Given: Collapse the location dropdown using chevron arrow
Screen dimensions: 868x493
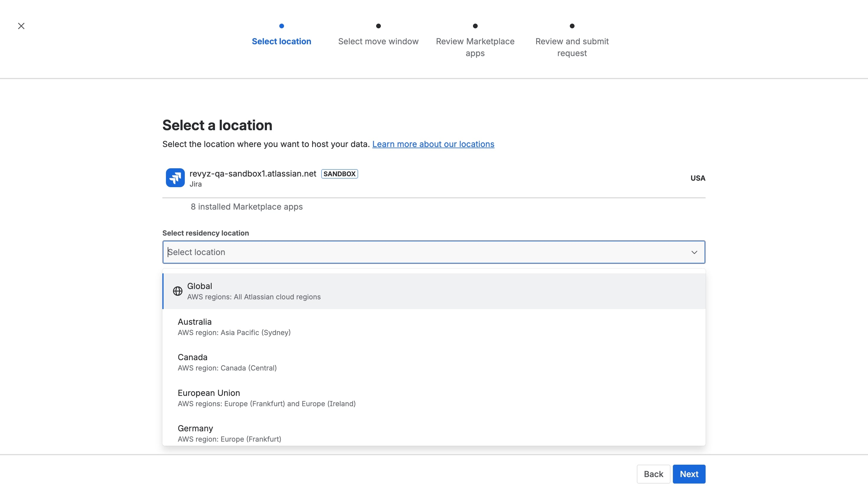Looking at the screenshot, I should point(694,252).
